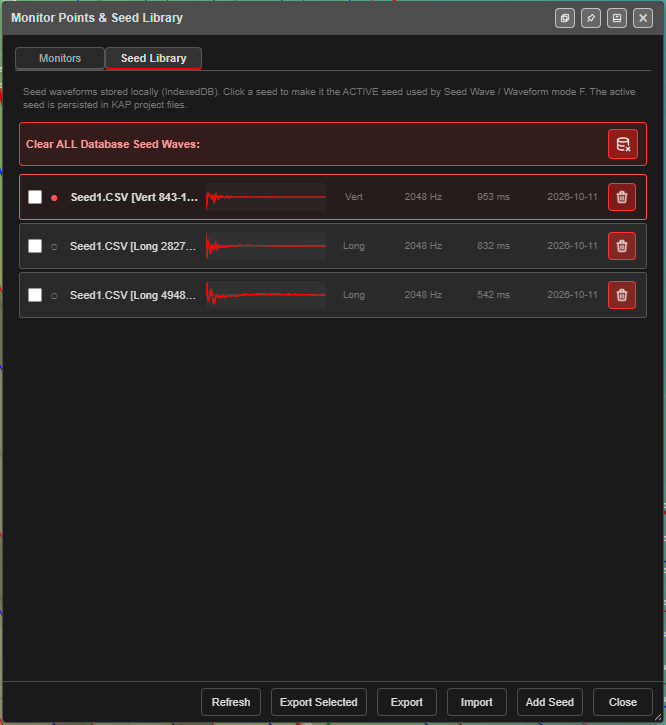
Task: Select active radio for Vert 843 seed
Action: click(x=54, y=198)
